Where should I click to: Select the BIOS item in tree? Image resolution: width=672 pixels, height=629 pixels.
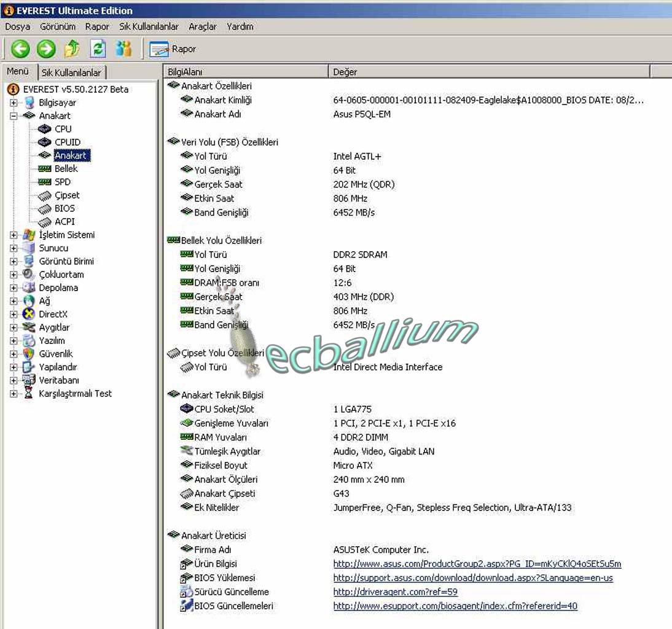pos(64,209)
